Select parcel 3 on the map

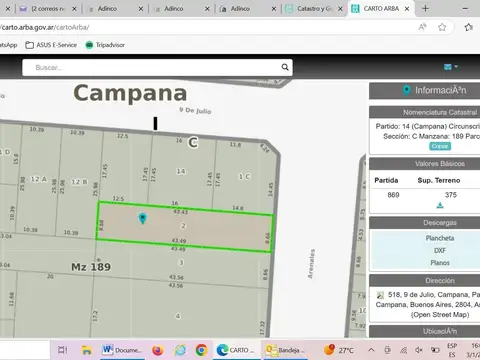(x=181, y=263)
